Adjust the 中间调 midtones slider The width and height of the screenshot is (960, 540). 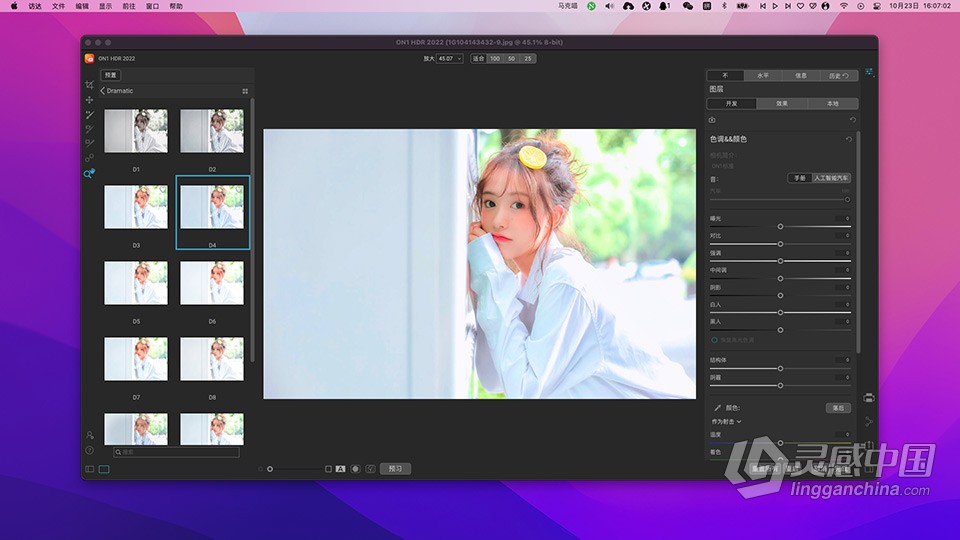[x=780, y=278]
